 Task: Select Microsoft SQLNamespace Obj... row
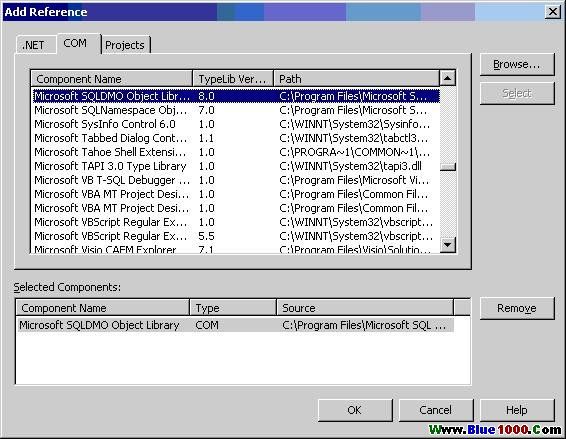[236, 110]
